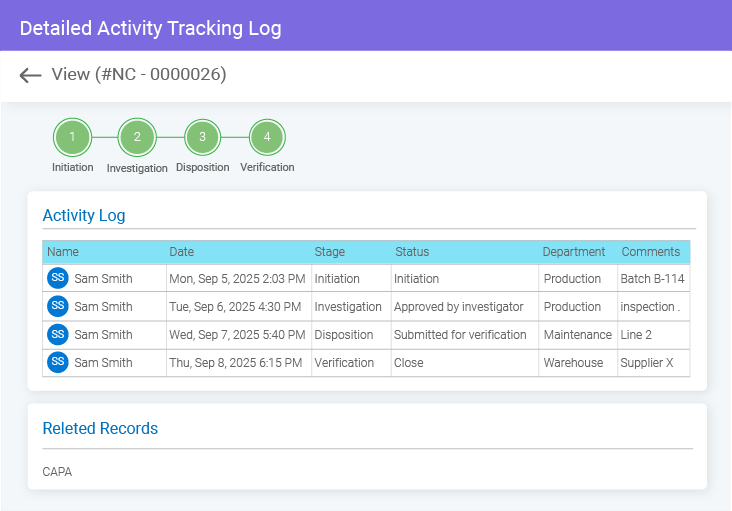The height and width of the screenshot is (511, 732).
Task: Click Investigation label under step 2
Action: point(137,168)
